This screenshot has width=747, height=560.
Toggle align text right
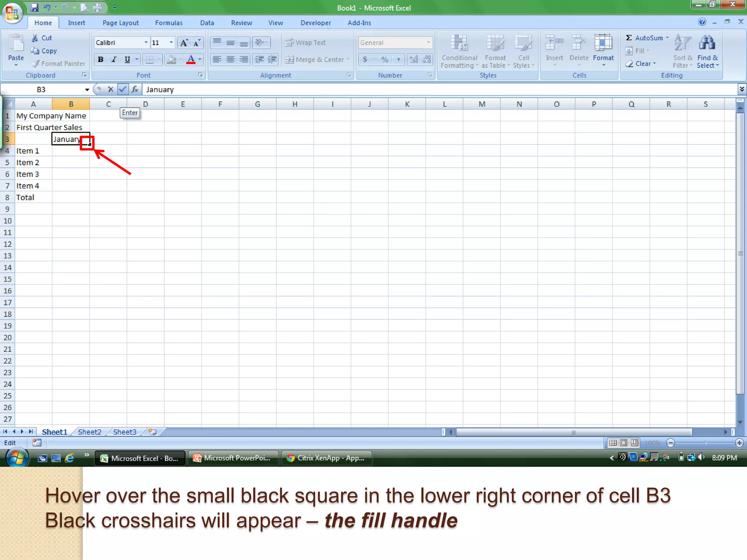[244, 59]
